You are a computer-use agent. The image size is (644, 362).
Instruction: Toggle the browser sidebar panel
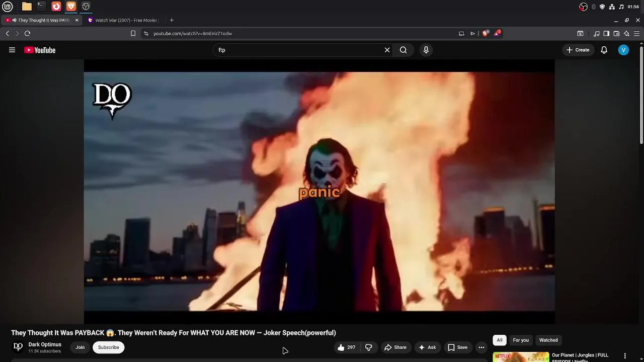[606, 34]
